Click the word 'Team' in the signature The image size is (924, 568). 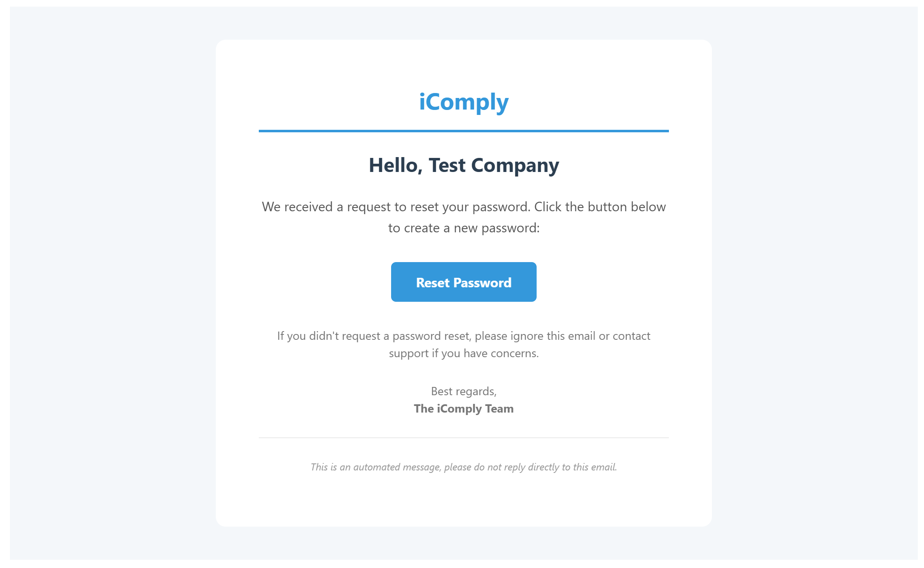[499, 408]
